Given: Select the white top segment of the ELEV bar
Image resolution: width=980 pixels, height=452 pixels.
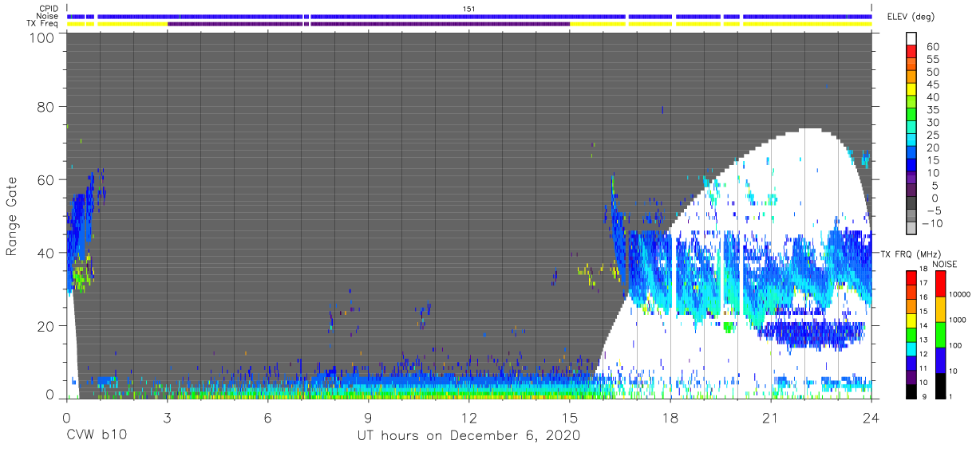Looking at the screenshot, I should click(911, 38).
